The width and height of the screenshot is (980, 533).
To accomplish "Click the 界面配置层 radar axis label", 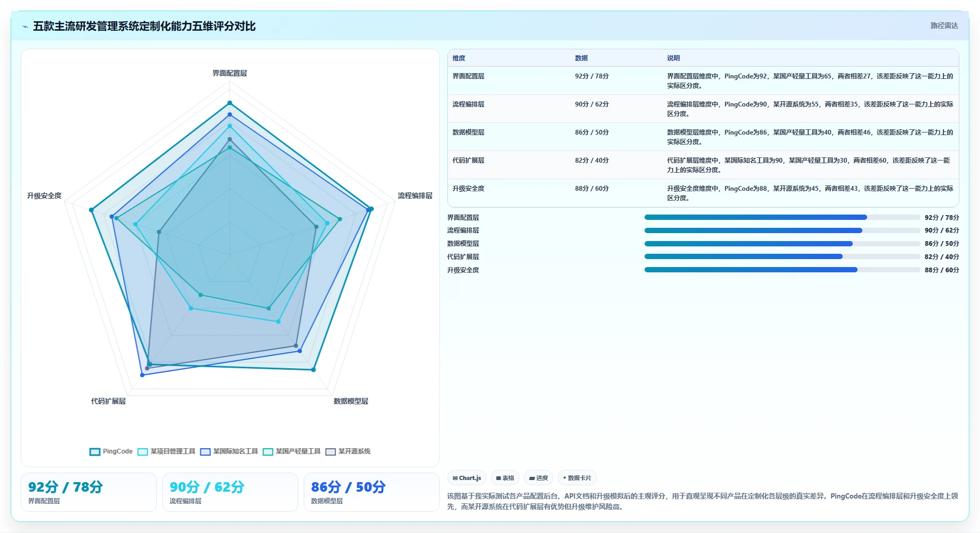I will point(229,73).
